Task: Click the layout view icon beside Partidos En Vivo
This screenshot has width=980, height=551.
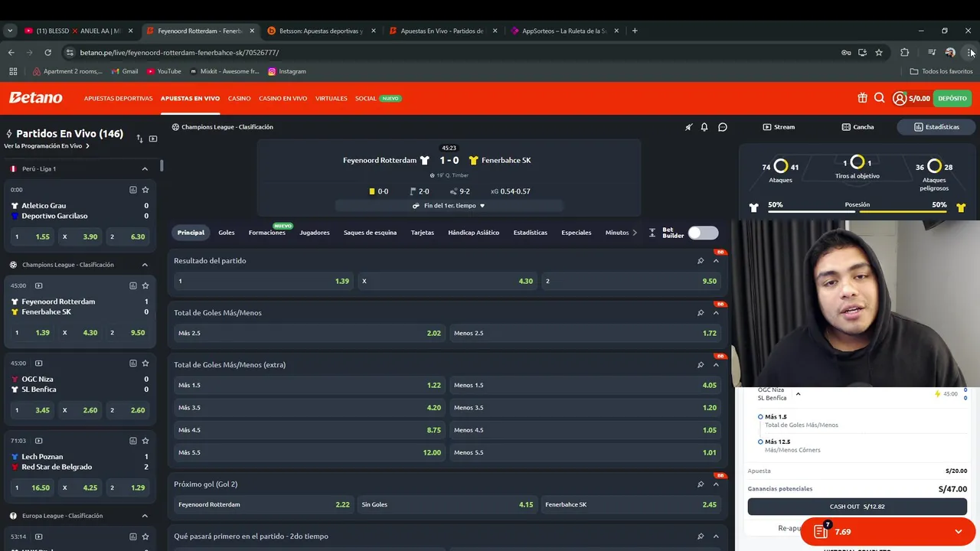Action: click(153, 139)
